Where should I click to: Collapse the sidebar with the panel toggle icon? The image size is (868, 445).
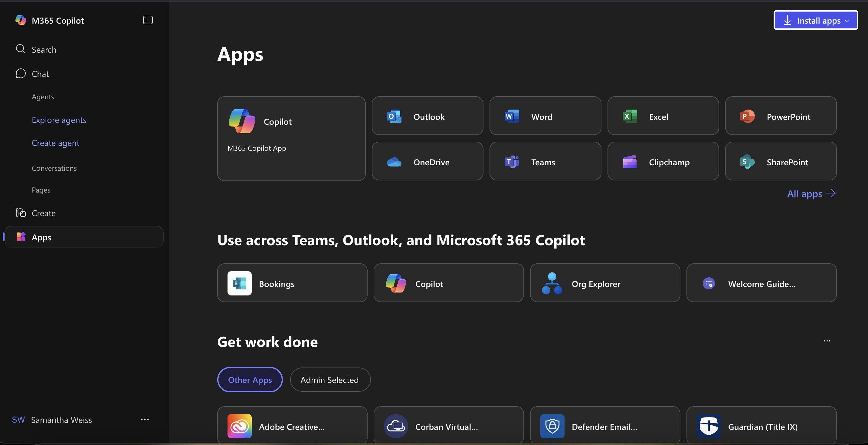pyautogui.click(x=148, y=20)
